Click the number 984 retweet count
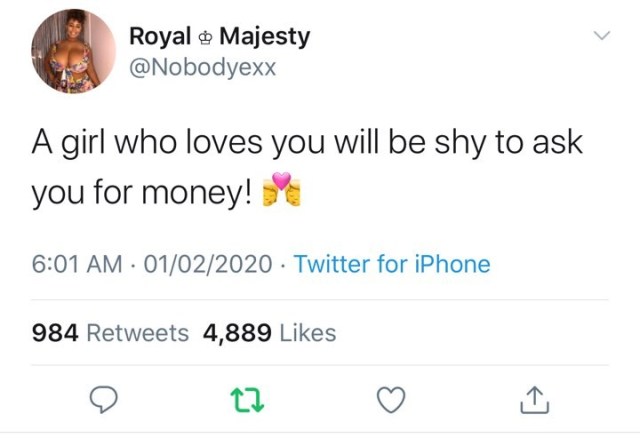The height and width of the screenshot is (438, 640). [x=56, y=333]
